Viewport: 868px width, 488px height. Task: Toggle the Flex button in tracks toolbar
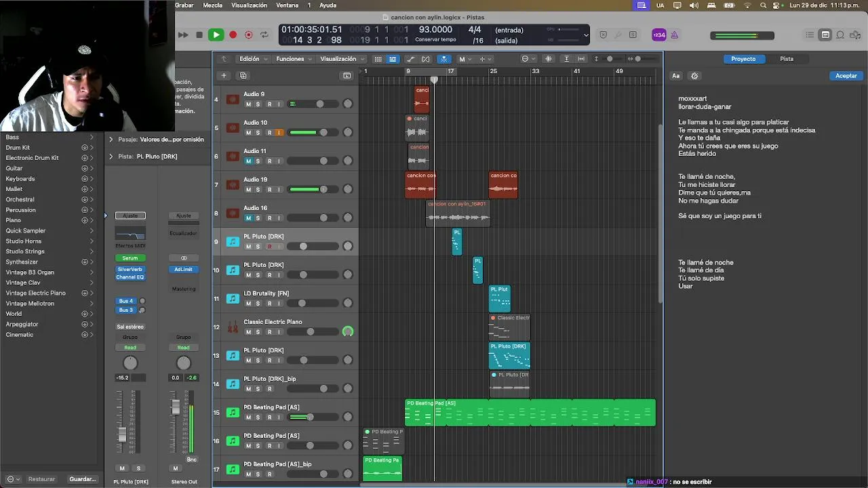pyautogui.click(x=426, y=59)
